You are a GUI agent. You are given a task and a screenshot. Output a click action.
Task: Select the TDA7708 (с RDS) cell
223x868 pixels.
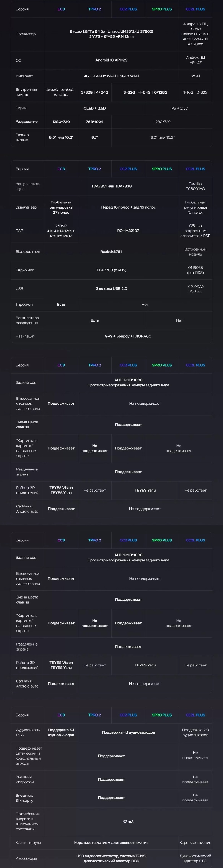click(x=111, y=270)
